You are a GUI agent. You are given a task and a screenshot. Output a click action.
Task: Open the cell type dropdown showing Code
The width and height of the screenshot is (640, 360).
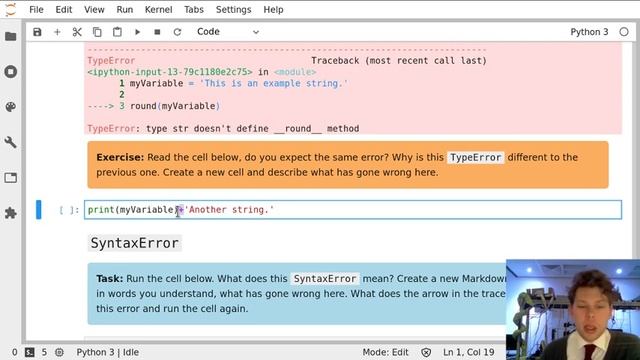[228, 32]
